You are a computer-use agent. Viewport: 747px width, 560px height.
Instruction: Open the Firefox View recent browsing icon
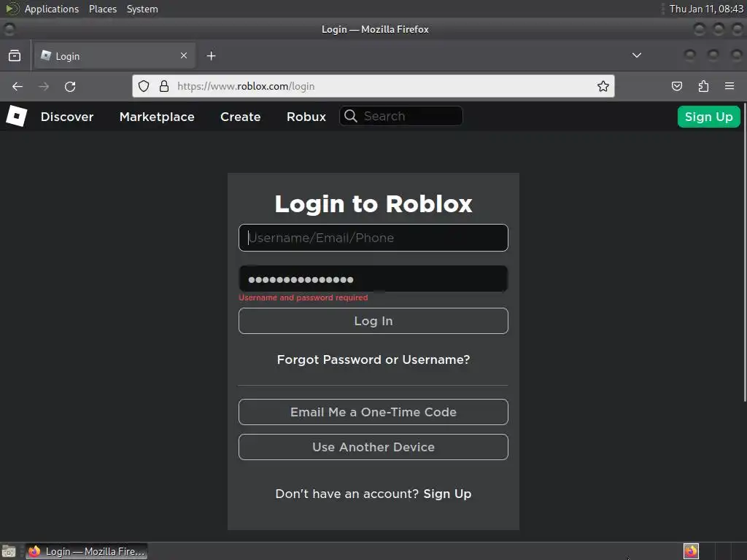pos(15,55)
